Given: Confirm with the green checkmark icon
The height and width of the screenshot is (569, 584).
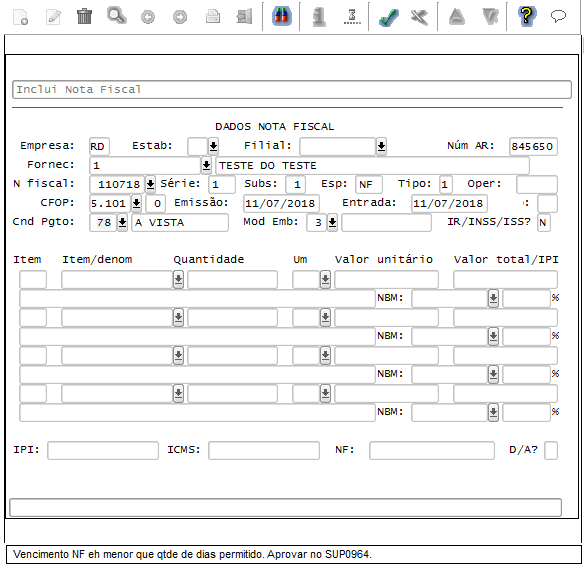Looking at the screenshot, I should coord(388,17).
